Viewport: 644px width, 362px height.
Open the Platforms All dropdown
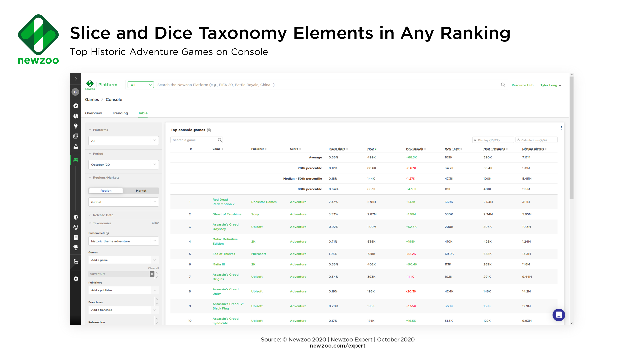pos(123,141)
